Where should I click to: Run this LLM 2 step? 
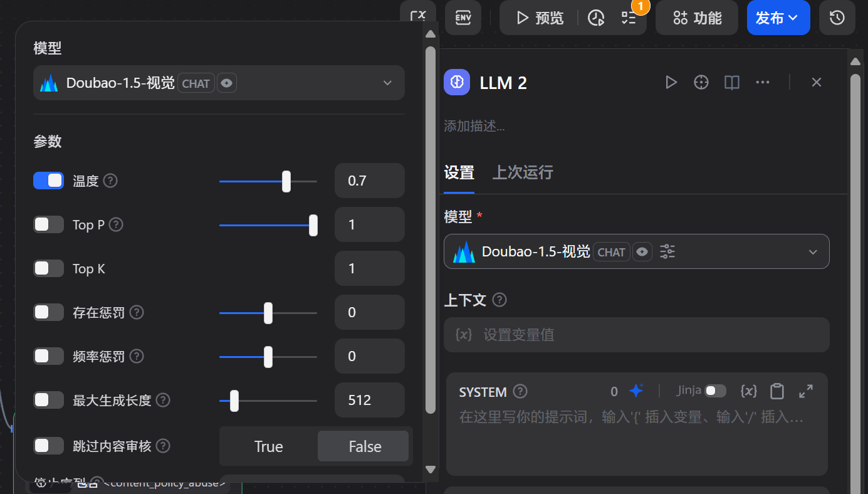point(671,82)
